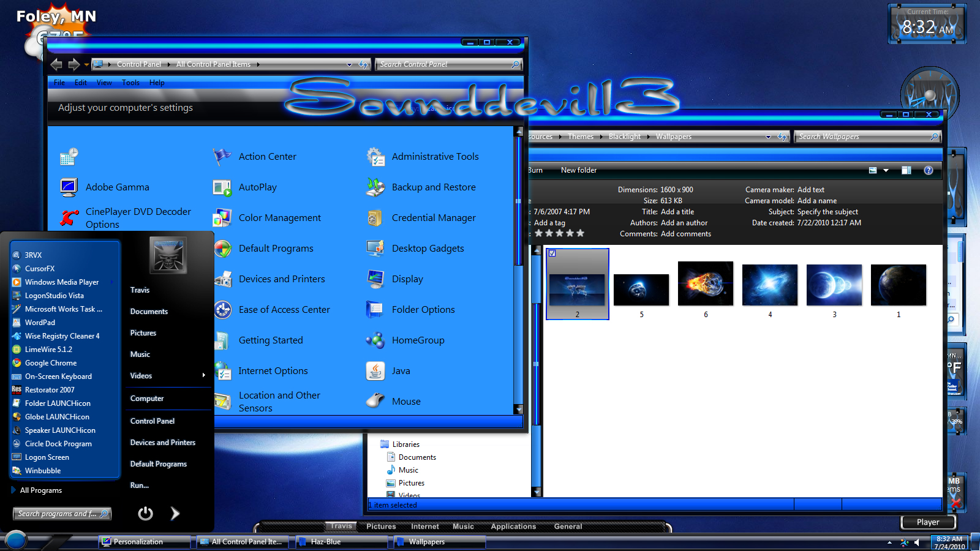980x551 pixels.
Task: Open recent pages dropdown beside forward arrow
Action: (x=86, y=64)
